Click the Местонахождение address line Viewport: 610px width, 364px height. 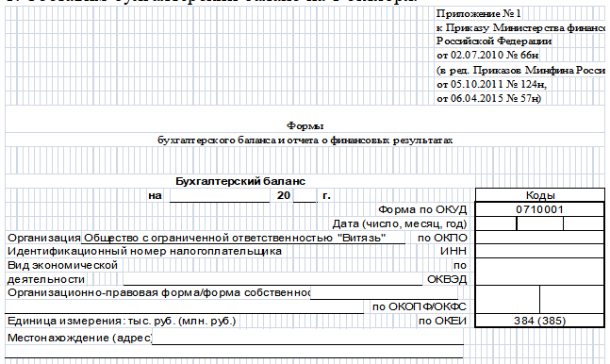coord(307,338)
